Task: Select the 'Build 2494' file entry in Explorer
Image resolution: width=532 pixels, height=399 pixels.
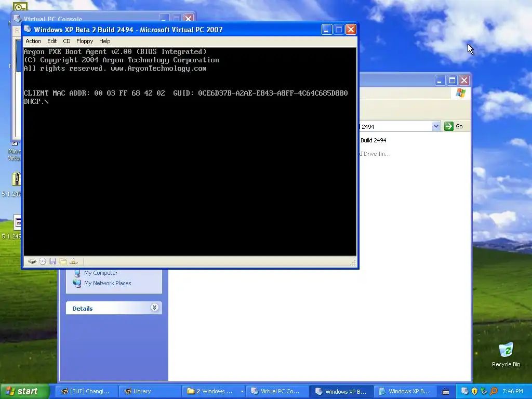Action: pos(373,140)
